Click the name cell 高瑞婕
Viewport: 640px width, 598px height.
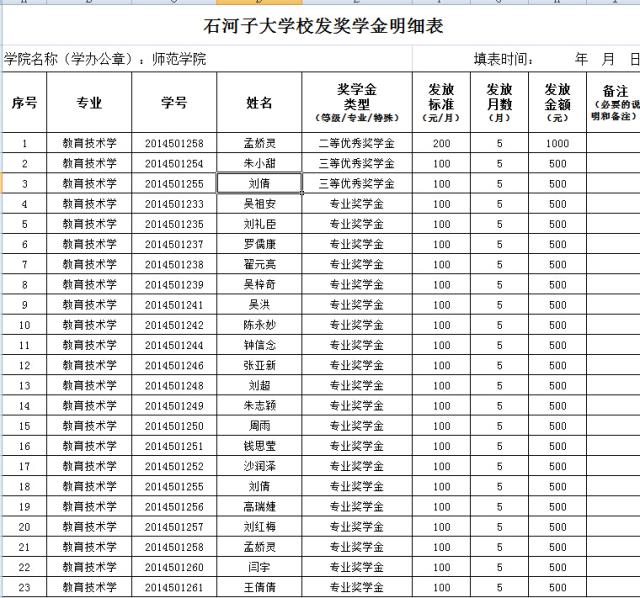point(259,507)
